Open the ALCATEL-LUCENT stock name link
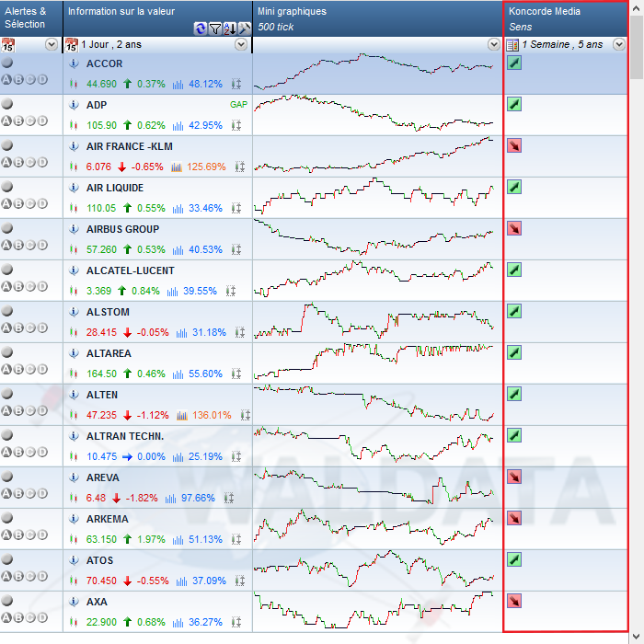This screenshot has height=644, width=644. (131, 270)
